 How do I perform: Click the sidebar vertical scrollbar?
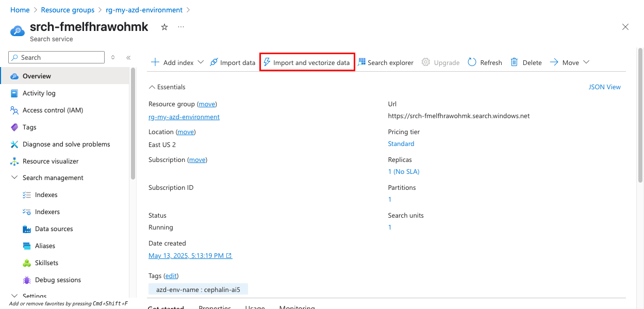click(133, 124)
